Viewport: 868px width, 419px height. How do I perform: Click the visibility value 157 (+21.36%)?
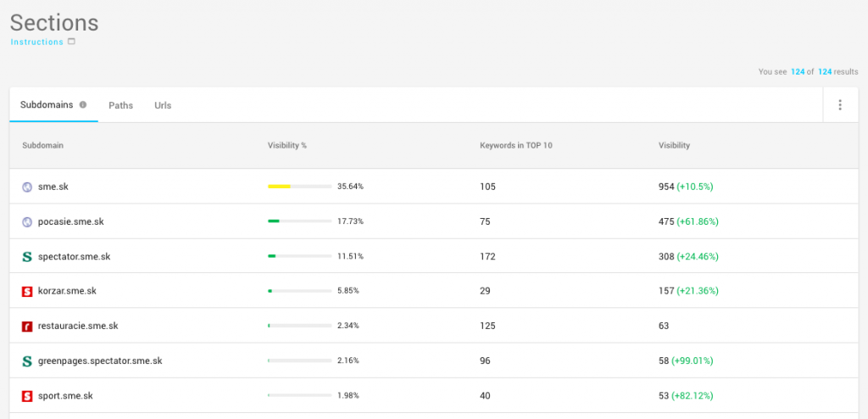pyautogui.click(x=688, y=291)
